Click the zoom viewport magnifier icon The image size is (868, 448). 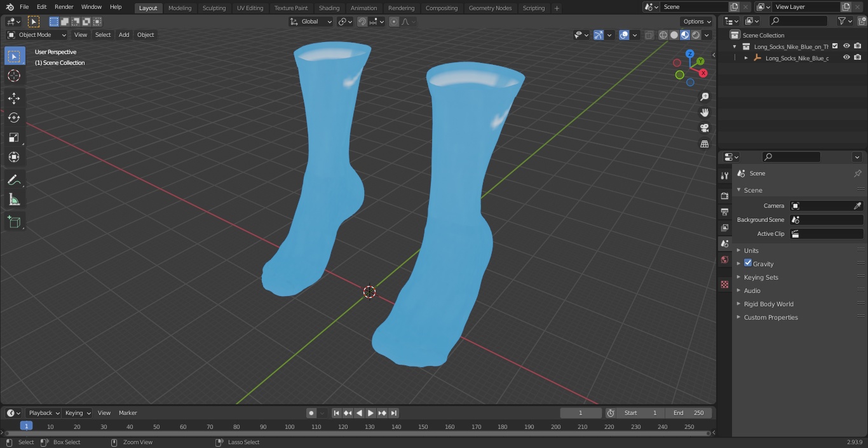[x=704, y=97]
